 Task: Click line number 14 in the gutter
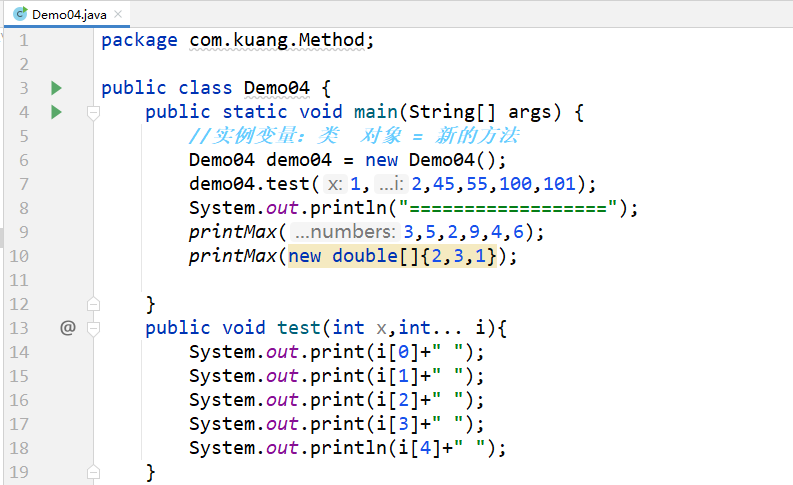coord(19,352)
